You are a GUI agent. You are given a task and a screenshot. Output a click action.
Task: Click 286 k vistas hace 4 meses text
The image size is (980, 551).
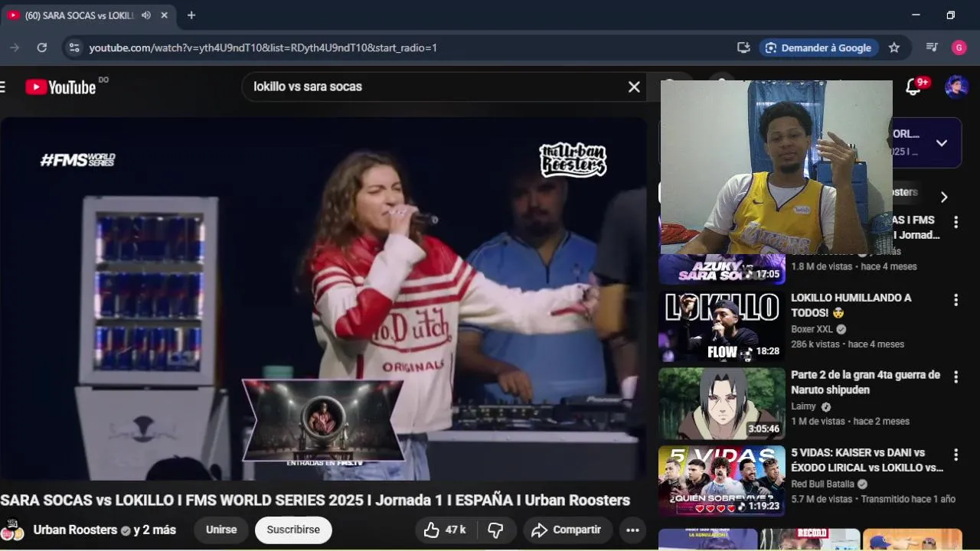coord(848,344)
